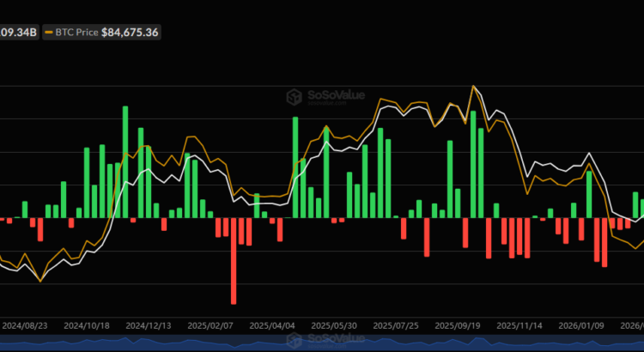This screenshot has width=644, height=352.
Task: Click the 2024/10/18 date axis label
Action: (x=87, y=325)
